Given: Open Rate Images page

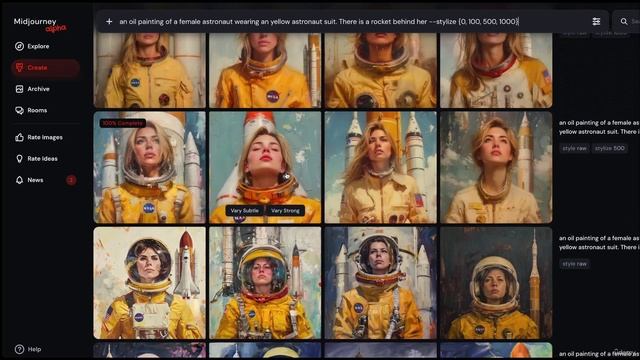Looking at the screenshot, I should (x=45, y=138).
